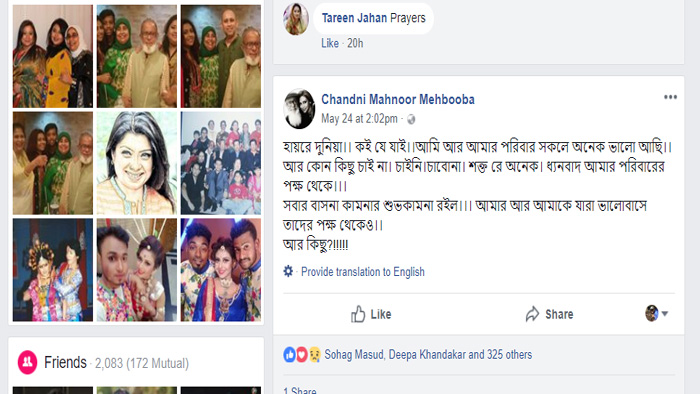The height and width of the screenshot is (394, 700).
Task: Click the red heart reaction icon
Action: tap(302, 355)
